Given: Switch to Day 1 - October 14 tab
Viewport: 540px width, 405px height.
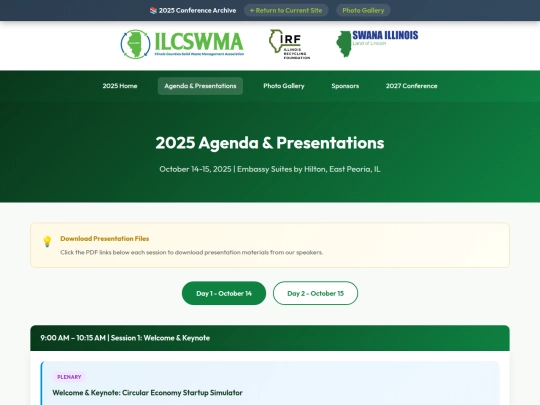Looking at the screenshot, I should (x=224, y=293).
